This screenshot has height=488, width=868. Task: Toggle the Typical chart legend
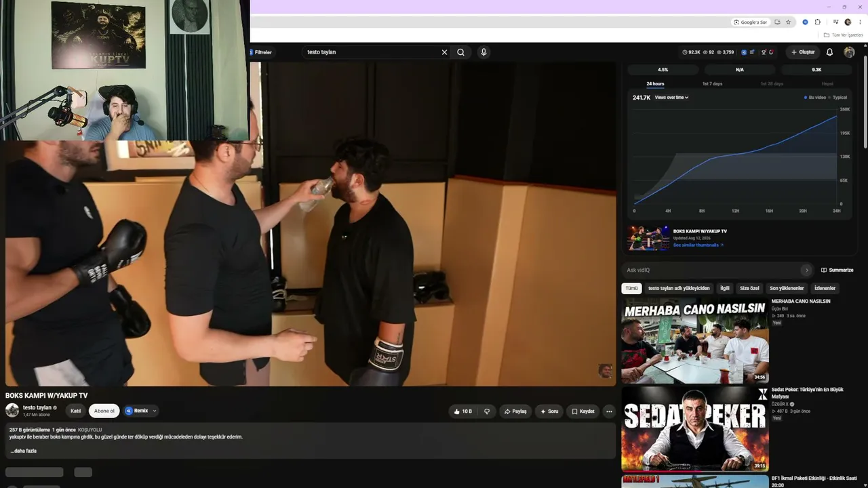tap(837, 98)
